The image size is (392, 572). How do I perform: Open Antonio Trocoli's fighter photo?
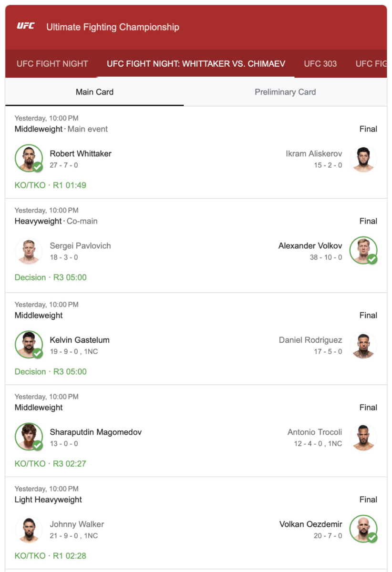point(363,438)
